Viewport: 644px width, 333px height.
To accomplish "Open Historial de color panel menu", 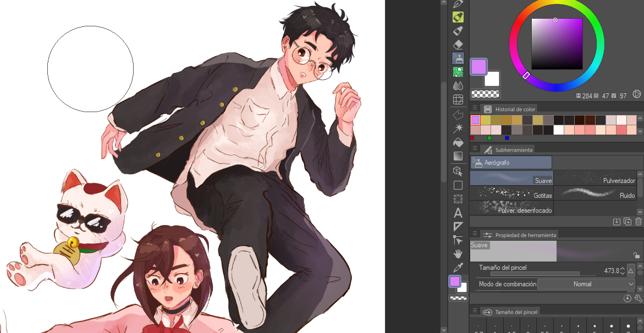I will 475,108.
